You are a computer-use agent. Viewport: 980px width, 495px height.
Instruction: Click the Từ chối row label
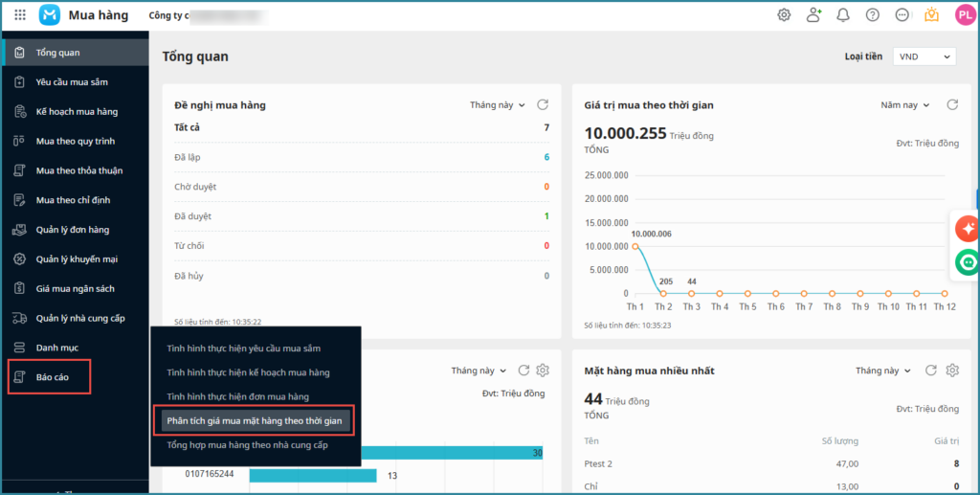pyautogui.click(x=189, y=246)
